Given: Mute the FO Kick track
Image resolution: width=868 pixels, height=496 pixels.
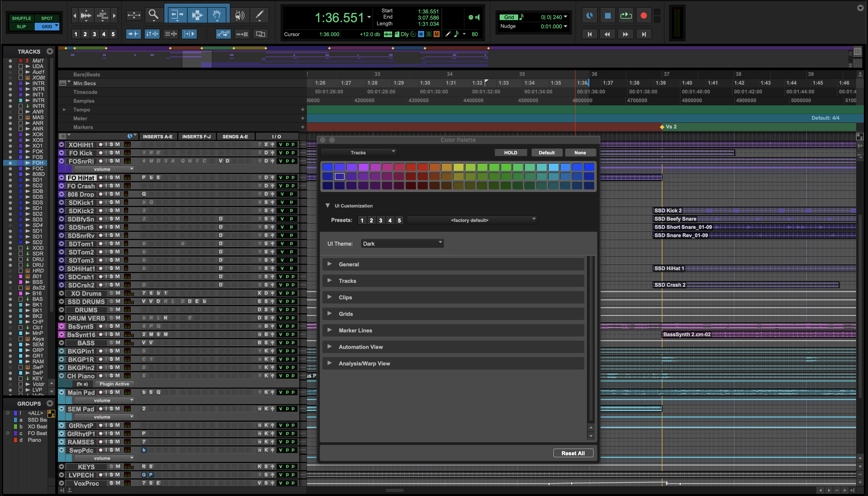Looking at the screenshot, I should tap(117, 153).
